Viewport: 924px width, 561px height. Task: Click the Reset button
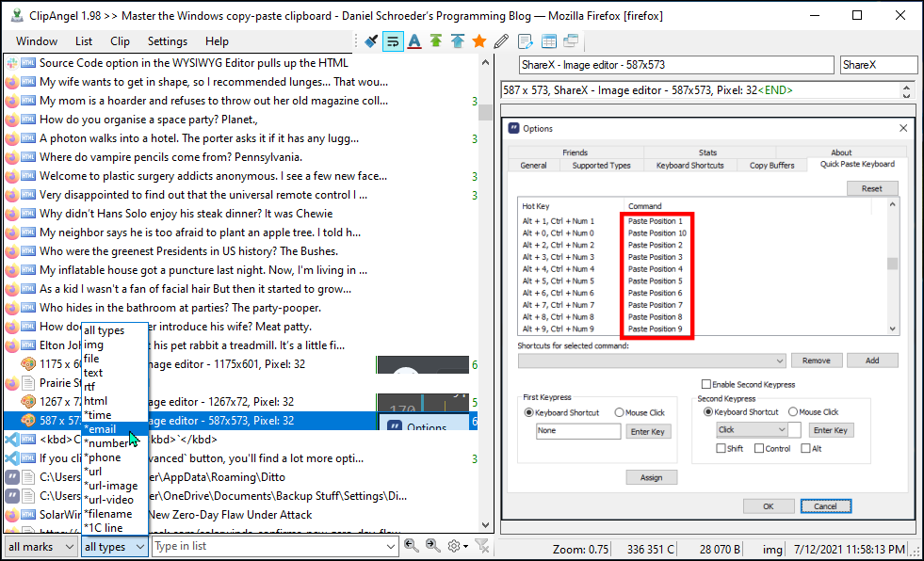(x=872, y=188)
